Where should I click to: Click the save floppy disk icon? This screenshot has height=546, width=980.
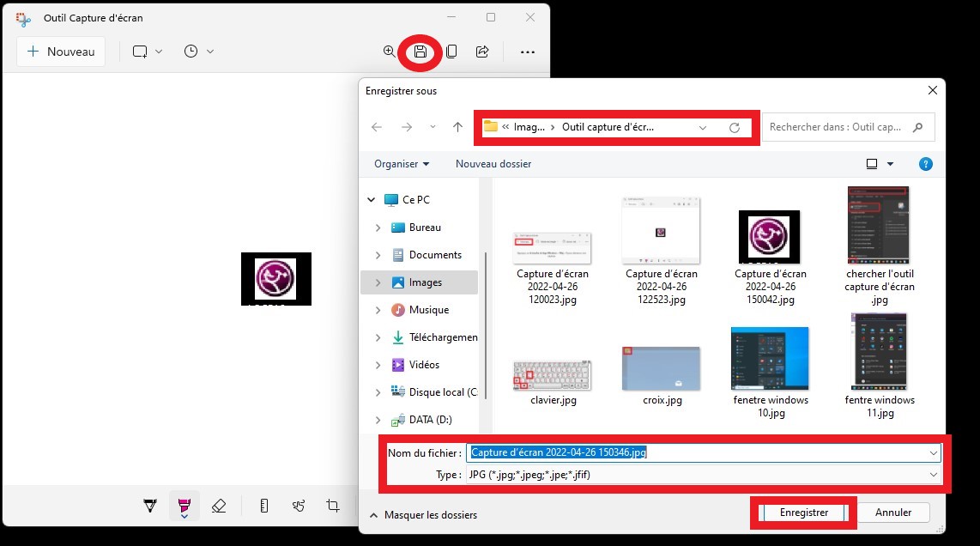tap(420, 52)
